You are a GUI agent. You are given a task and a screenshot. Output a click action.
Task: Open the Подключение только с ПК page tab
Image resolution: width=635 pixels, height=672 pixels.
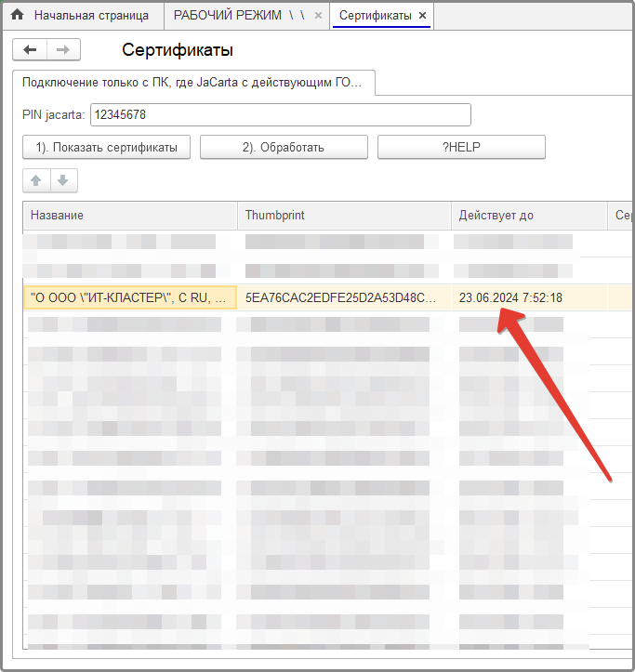193,83
